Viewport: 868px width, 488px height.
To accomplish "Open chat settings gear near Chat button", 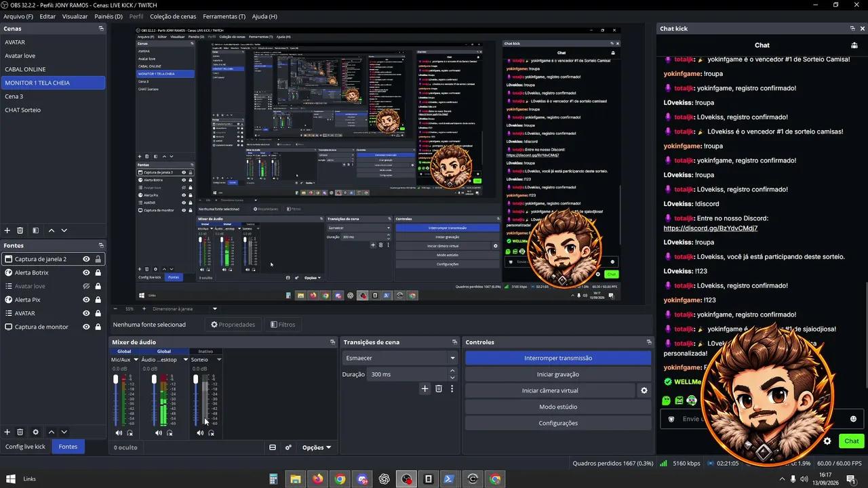I will point(827,441).
